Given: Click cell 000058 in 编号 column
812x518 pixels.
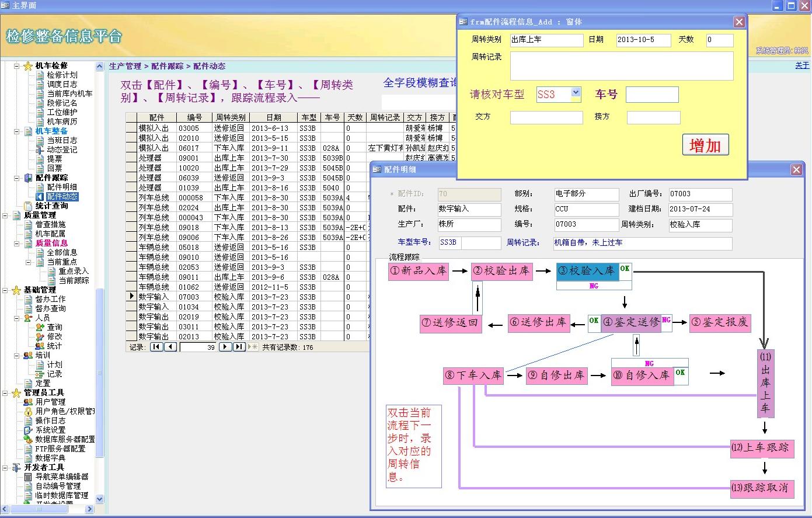Looking at the screenshot, I should pos(193,197).
